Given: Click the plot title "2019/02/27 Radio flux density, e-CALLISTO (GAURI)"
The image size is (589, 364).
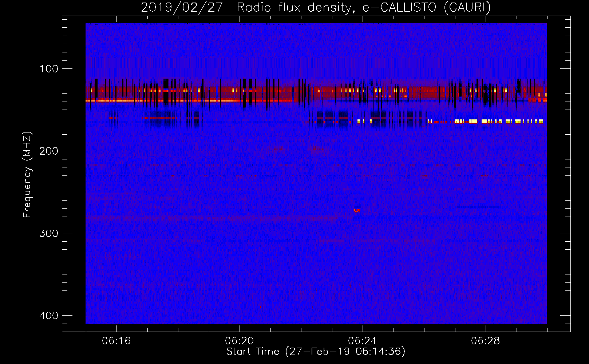Looking at the screenshot, I should click(316, 7).
